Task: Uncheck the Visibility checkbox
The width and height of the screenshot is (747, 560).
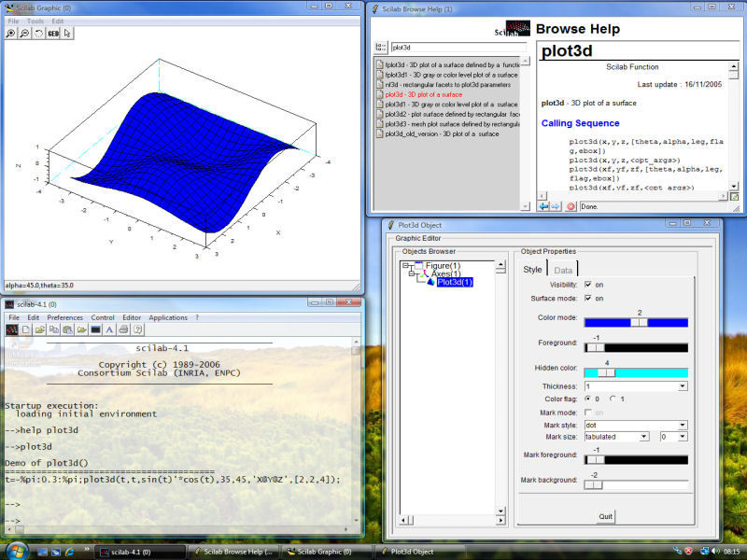Action: click(x=587, y=284)
